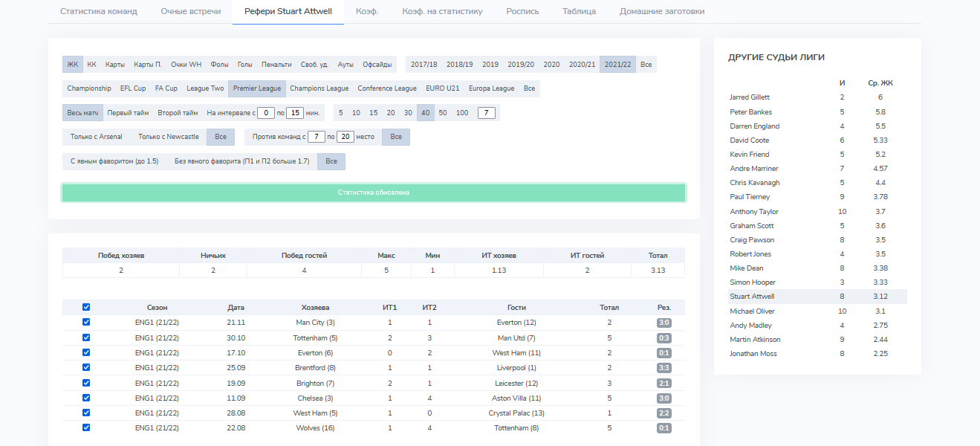Choose the Фолы statistic filter
Screen dimensions: 980x446
pyautogui.click(x=219, y=65)
